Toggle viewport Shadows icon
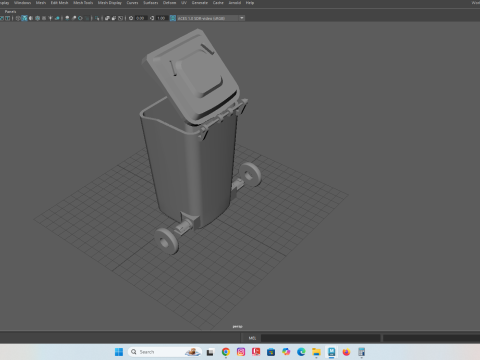Viewport: 480px width, 360px height. pyautogui.click(x=57, y=18)
